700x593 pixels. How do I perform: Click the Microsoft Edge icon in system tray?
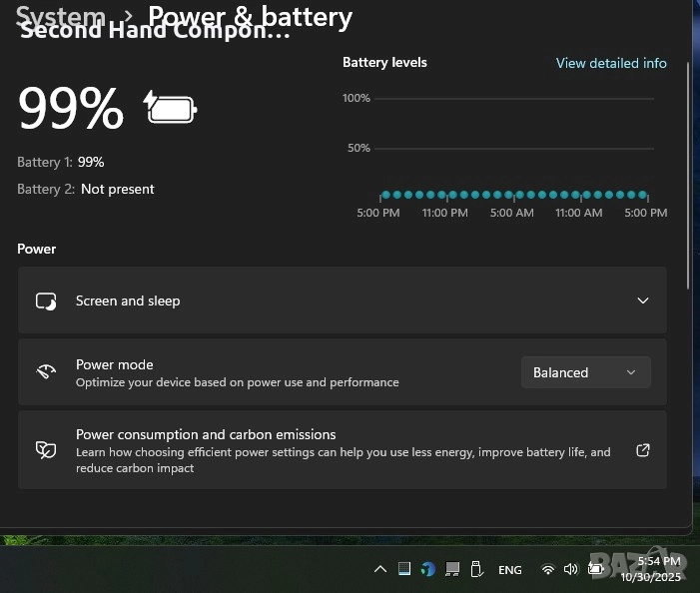[x=427, y=569]
